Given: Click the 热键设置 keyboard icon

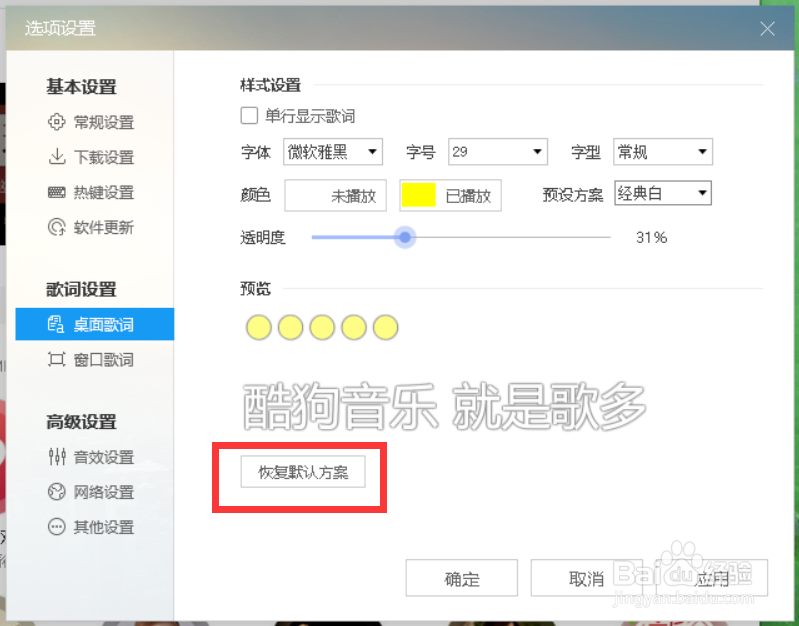Looking at the screenshot, I should pyautogui.click(x=57, y=192).
